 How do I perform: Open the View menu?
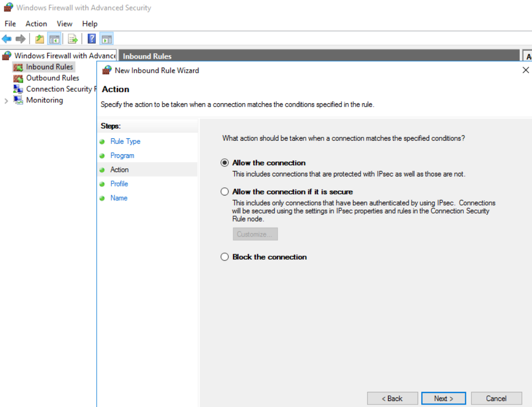tap(64, 24)
